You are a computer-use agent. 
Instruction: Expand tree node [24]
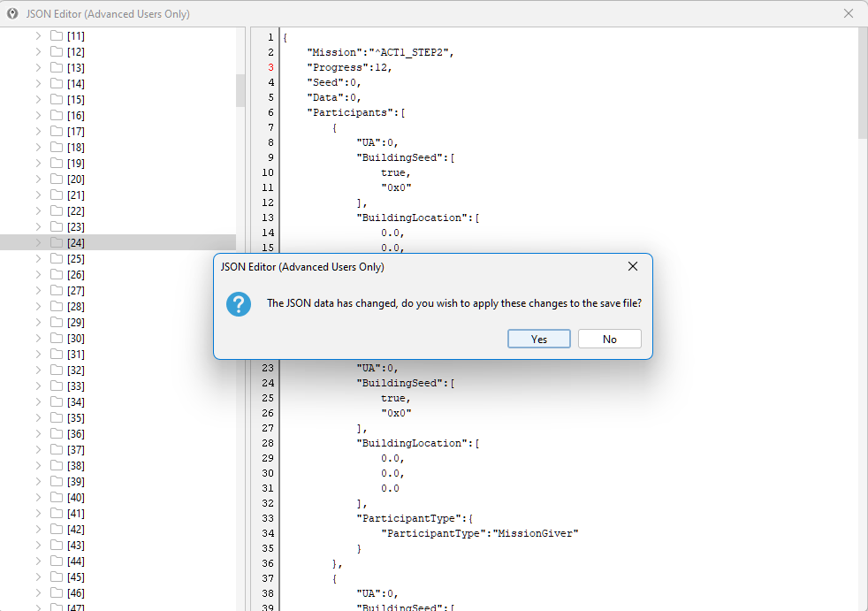[x=38, y=242]
